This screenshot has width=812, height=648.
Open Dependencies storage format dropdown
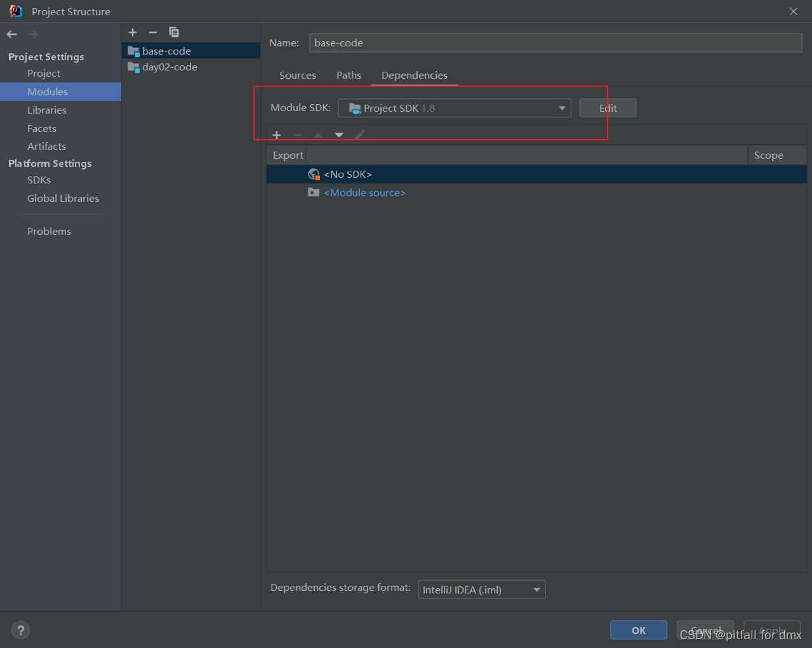click(x=482, y=590)
